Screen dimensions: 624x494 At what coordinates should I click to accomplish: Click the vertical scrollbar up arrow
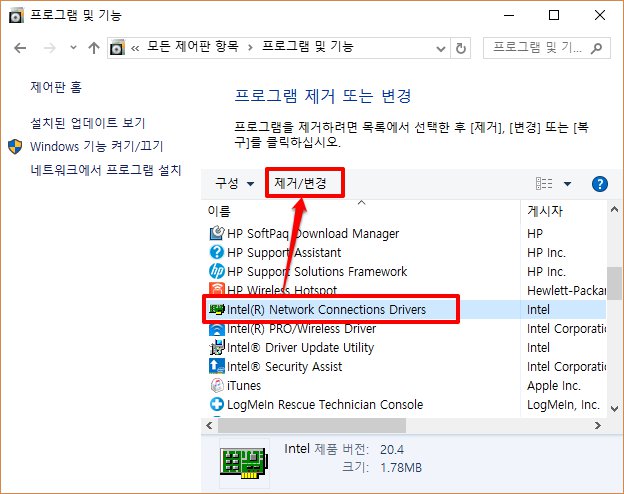point(614,209)
